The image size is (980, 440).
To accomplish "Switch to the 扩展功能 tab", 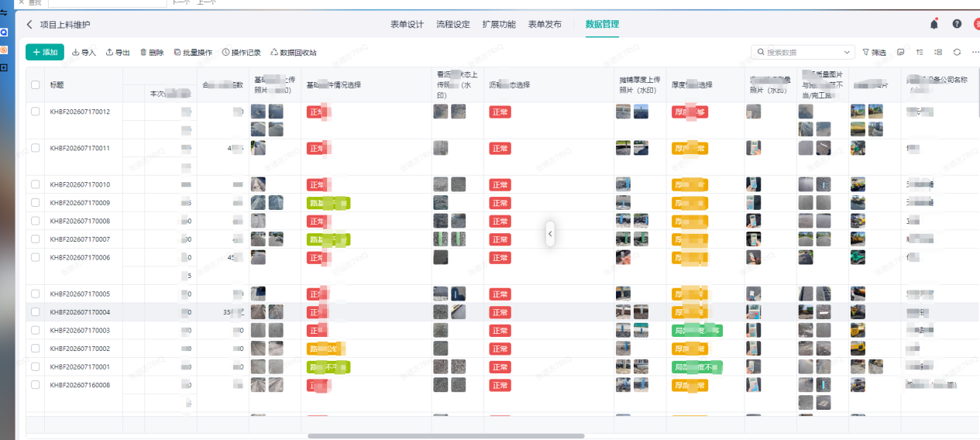I will point(498,24).
